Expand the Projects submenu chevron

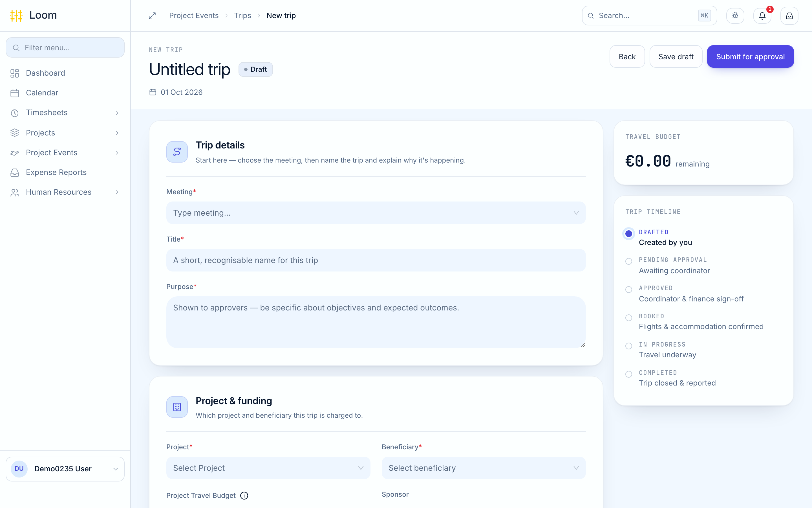[x=117, y=133]
